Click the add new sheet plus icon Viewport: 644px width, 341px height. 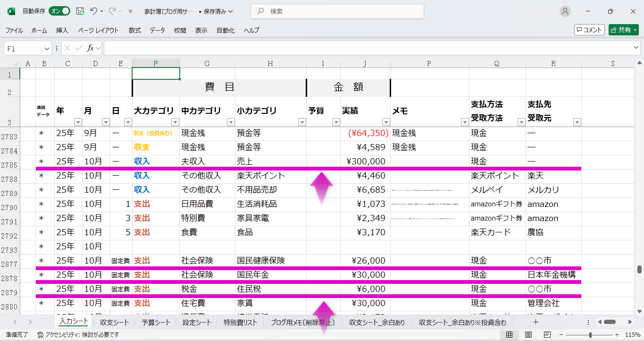point(535,322)
